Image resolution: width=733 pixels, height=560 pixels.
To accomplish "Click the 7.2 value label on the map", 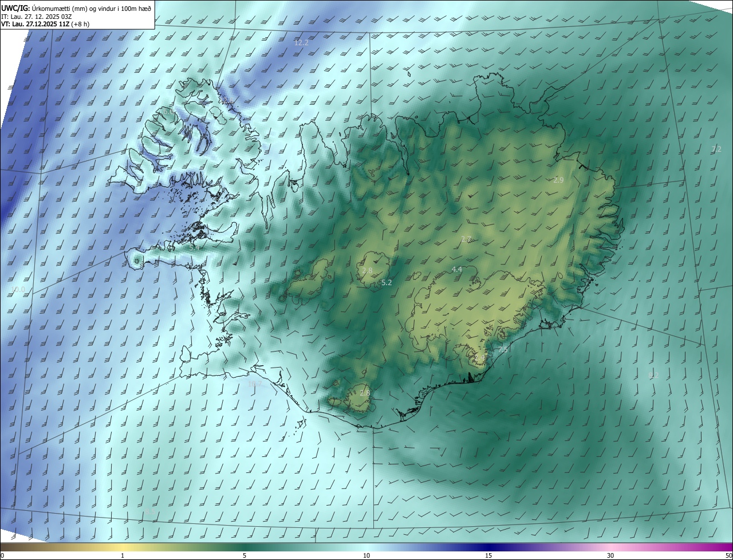I will [716, 149].
